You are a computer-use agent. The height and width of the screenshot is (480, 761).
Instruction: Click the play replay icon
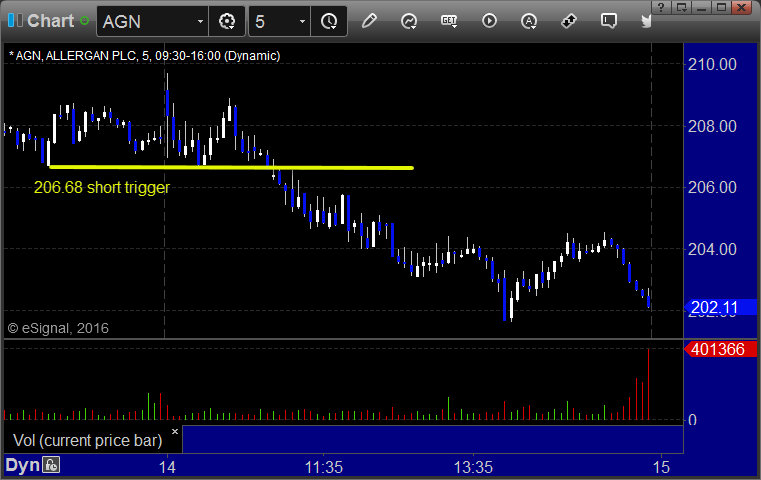(489, 21)
